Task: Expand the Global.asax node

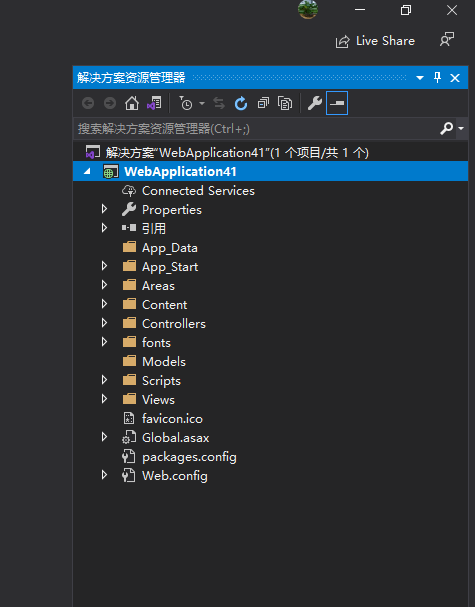Action: (x=104, y=437)
